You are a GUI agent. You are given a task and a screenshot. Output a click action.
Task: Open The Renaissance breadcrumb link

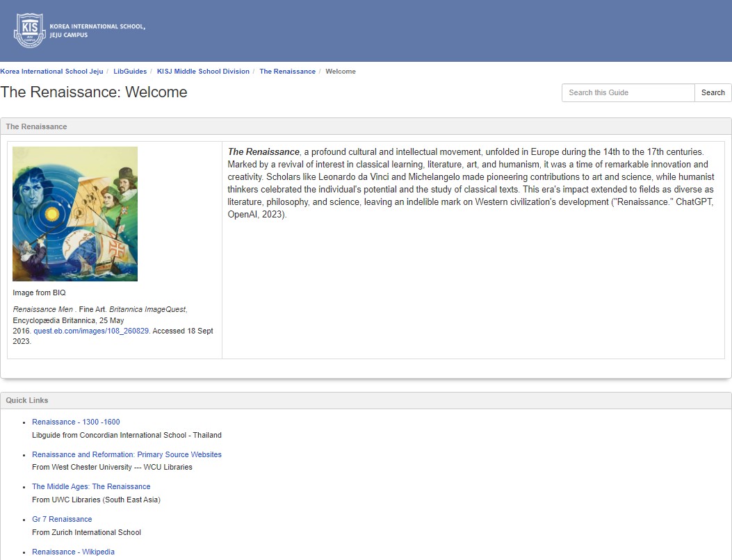288,72
